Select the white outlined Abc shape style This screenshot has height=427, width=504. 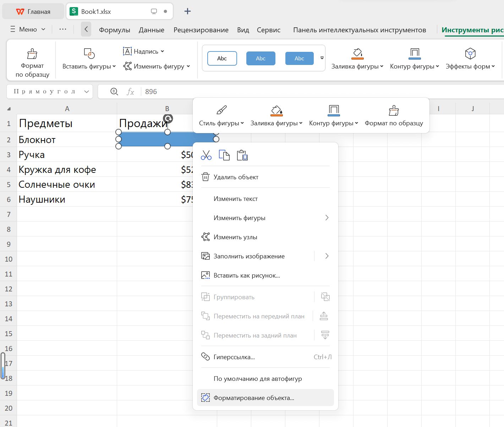click(222, 59)
